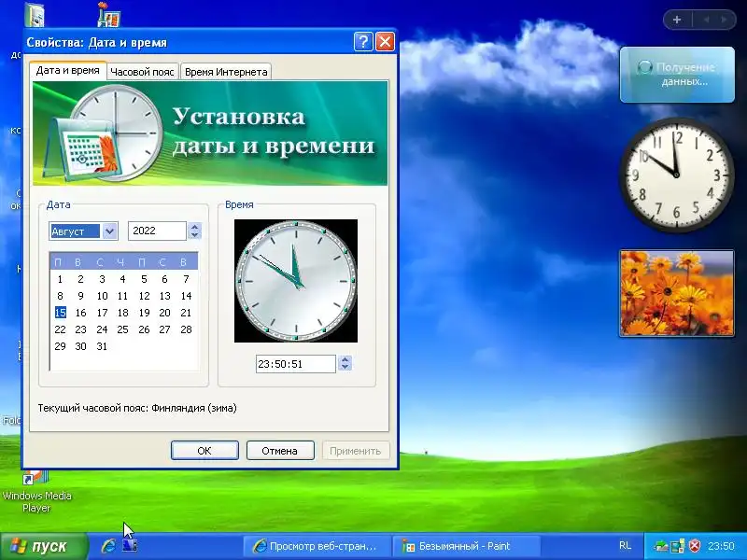This screenshot has height=560, width=747.
Task: Select day 1 in the calendar
Action: pyautogui.click(x=60, y=279)
